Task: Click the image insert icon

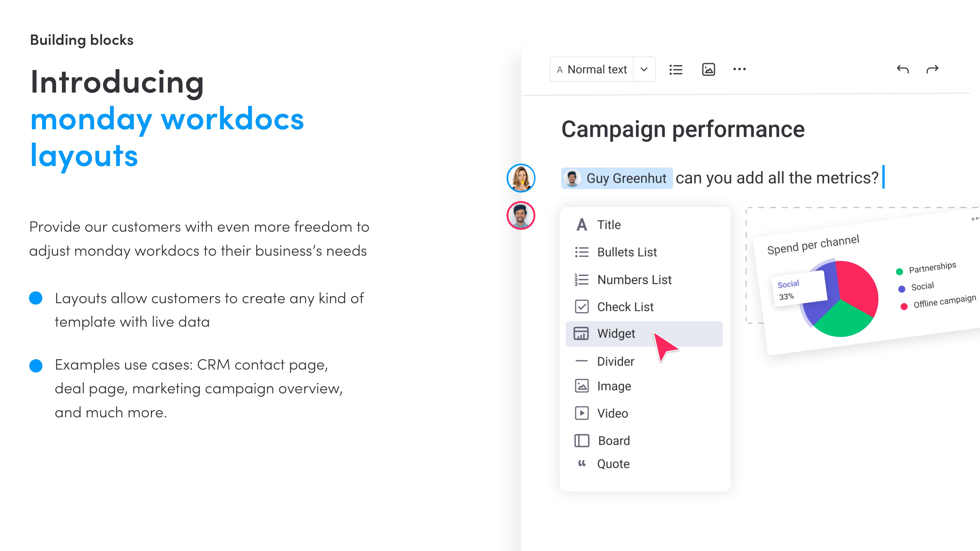Action: tap(708, 69)
